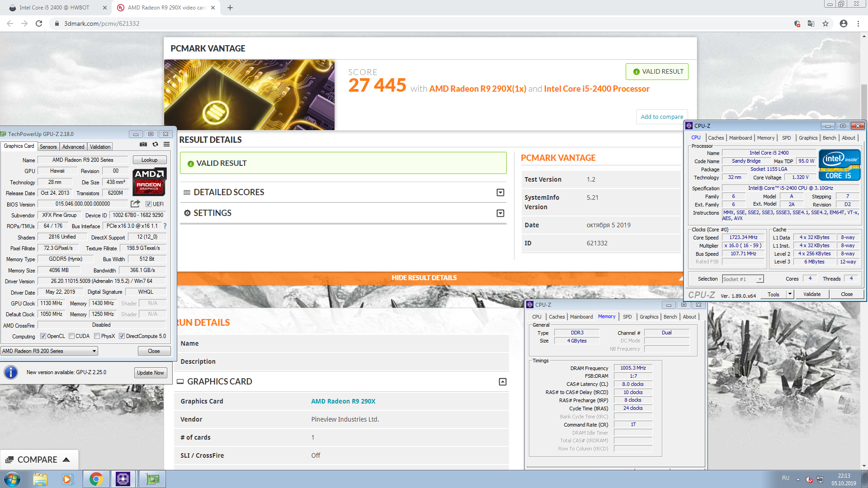
Task: Open a new browser tab
Action: pos(230,8)
